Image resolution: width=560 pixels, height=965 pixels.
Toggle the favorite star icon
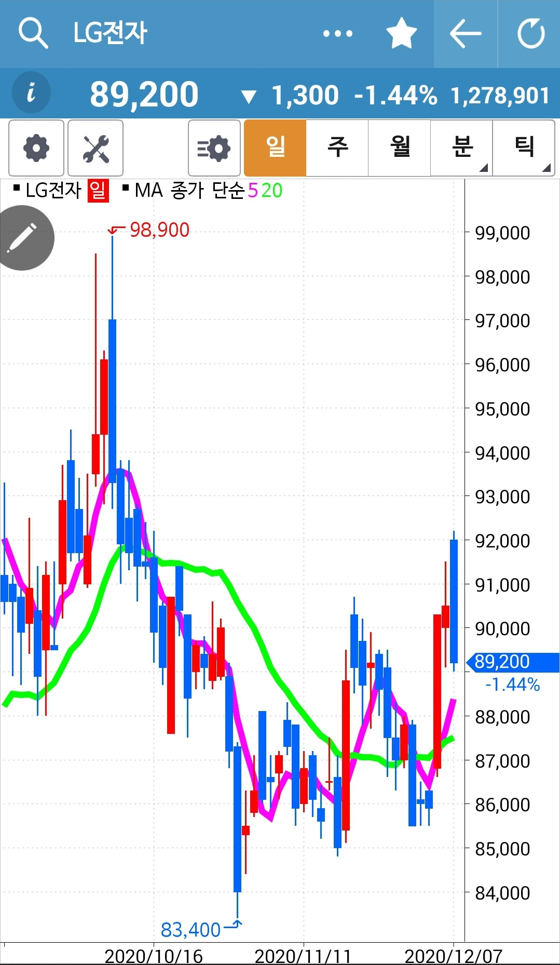click(402, 33)
